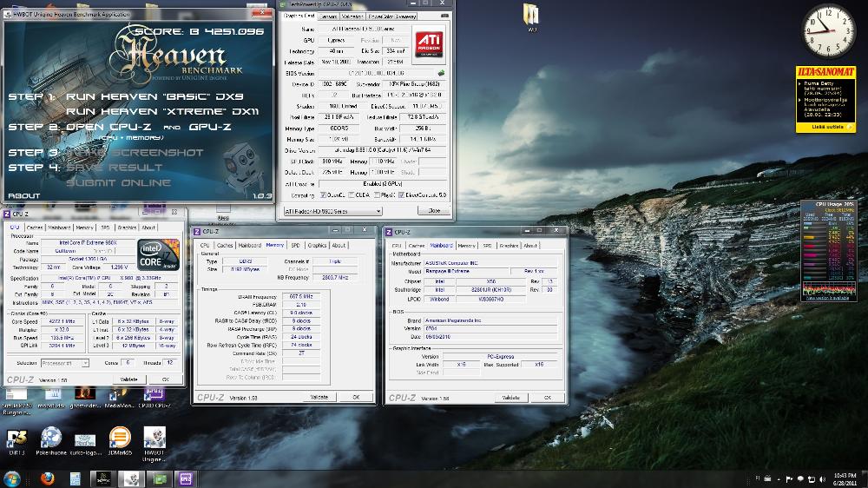Click the GPU-Z screenshot camera icon
868x488 pixels.
click(444, 16)
